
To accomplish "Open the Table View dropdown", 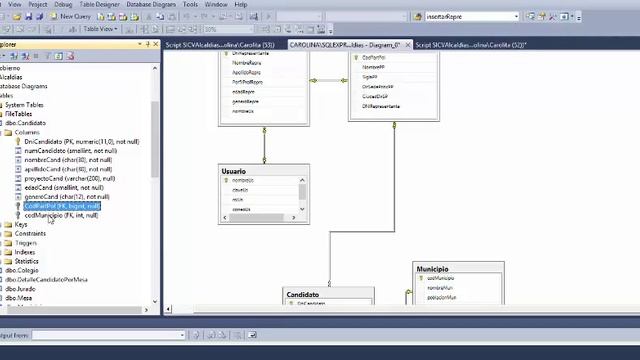I will click(x=100, y=29).
